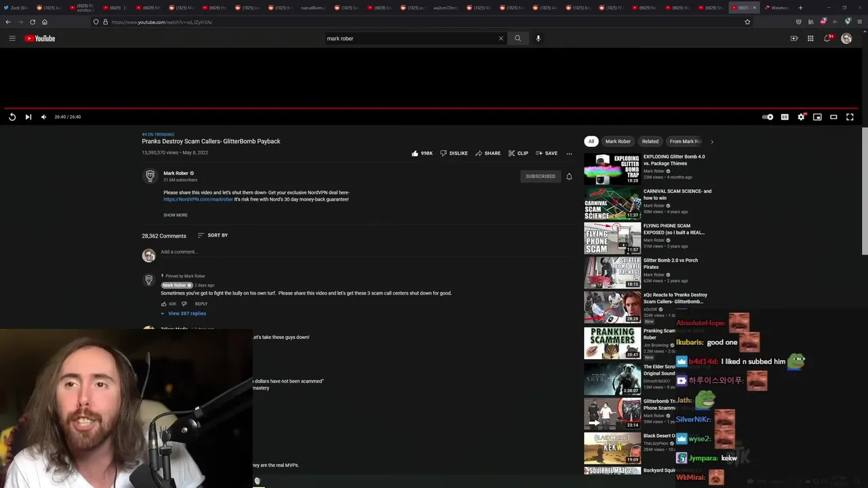Image resolution: width=868 pixels, height=488 pixels.
Task: Skip to the next video
Action: pyautogui.click(x=28, y=117)
